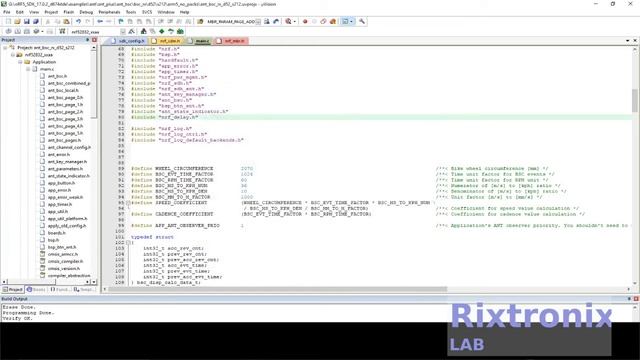Open the debug magnifier dropdown arrow

tap(294, 21)
